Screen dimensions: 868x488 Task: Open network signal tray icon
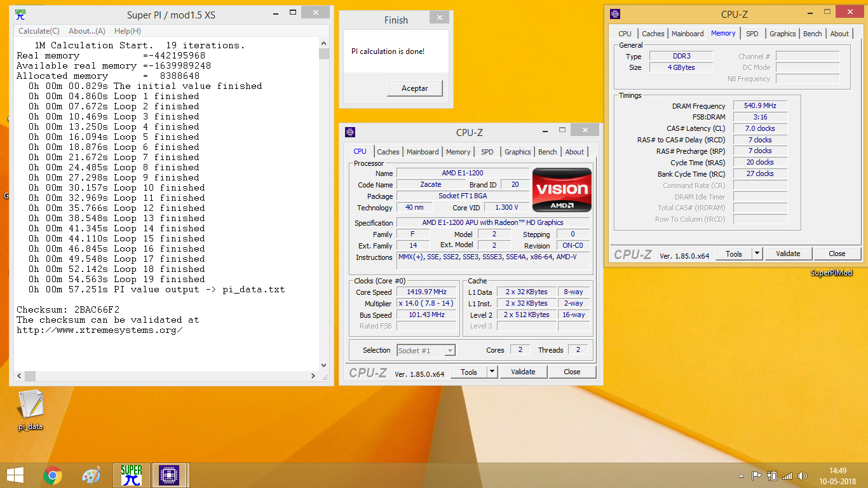(x=787, y=475)
